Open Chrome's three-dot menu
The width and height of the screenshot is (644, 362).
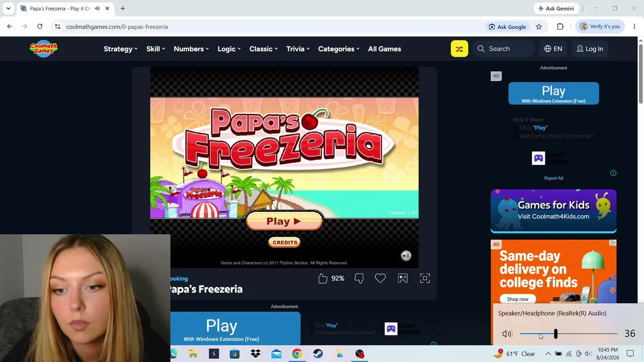tap(634, 27)
